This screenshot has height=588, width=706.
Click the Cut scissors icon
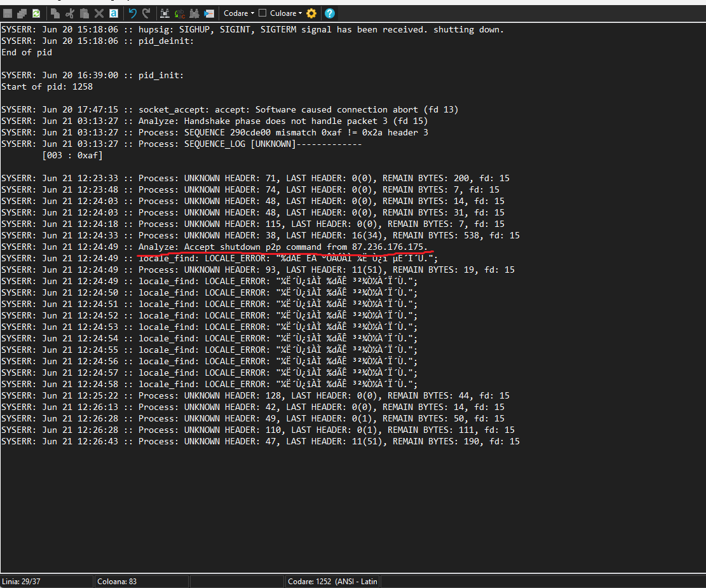tap(70, 13)
